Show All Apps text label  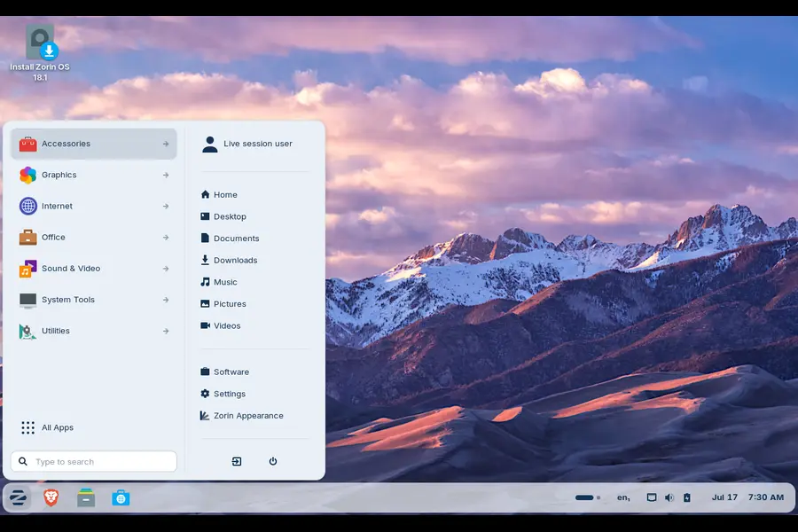(x=58, y=427)
